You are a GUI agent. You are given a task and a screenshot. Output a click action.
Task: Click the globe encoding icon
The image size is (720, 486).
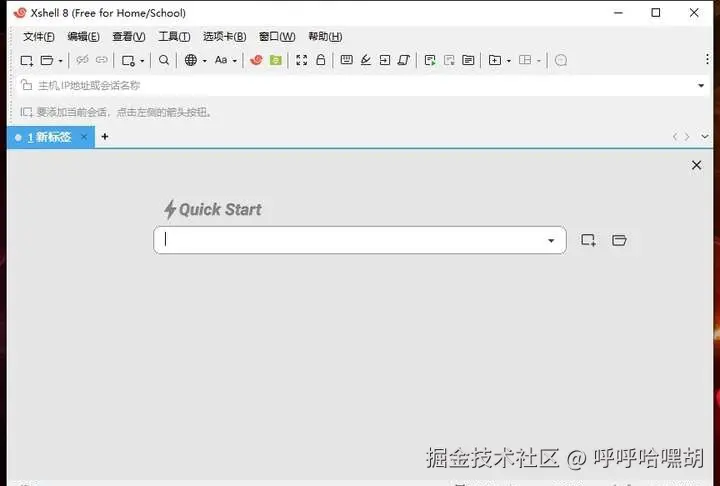coord(191,60)
